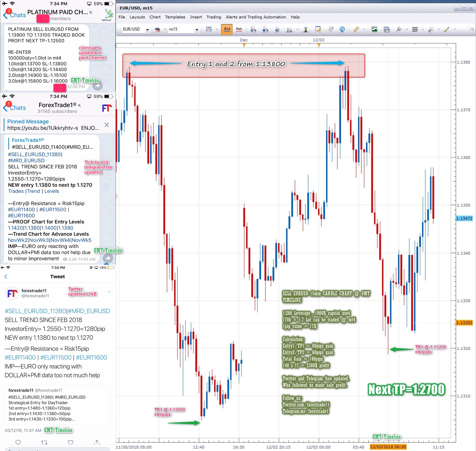Click the 1.13472 current price label
The width and height of the screenshot is (476, 451).
click(x=464, y=218)
